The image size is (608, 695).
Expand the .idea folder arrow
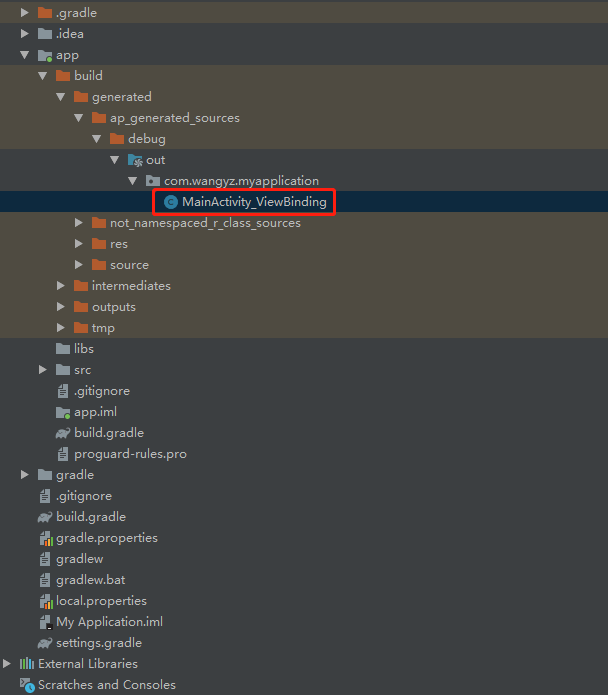coord(25,34)
